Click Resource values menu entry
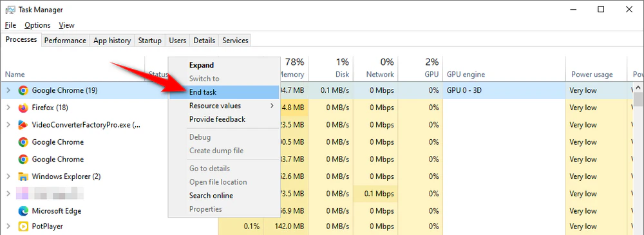This screenshot has width=644, height=235. [224, 106]
